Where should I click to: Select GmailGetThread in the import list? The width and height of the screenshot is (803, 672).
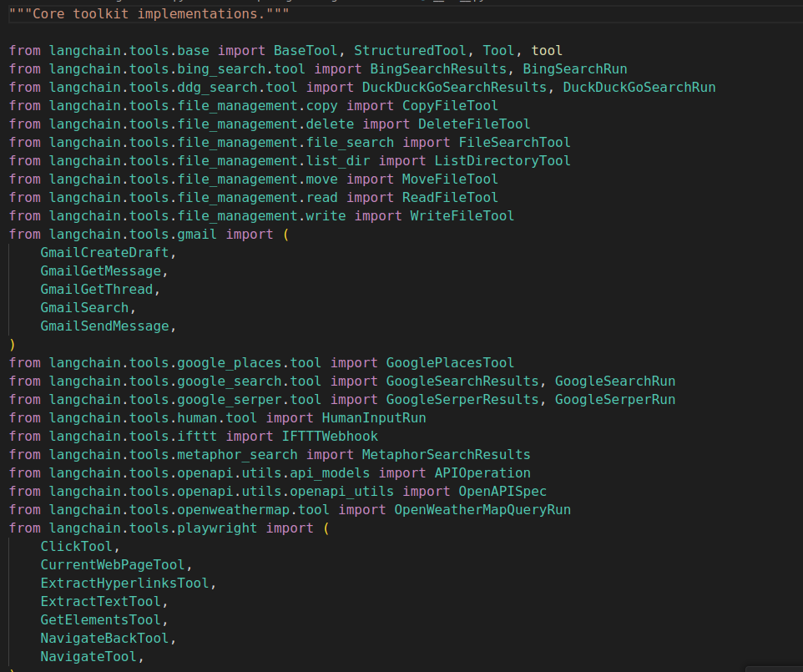97,290
